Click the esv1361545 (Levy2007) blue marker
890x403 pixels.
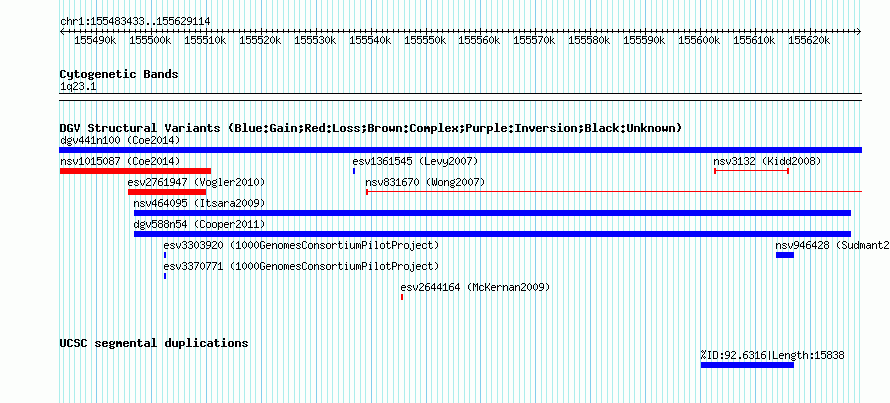pyautogui.click(x=354, y=171)
